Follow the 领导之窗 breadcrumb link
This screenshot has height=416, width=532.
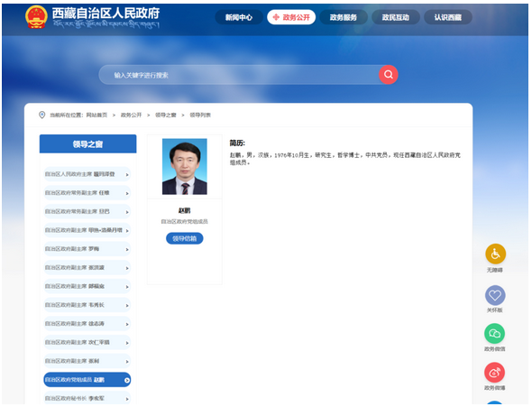click(166, 116)
